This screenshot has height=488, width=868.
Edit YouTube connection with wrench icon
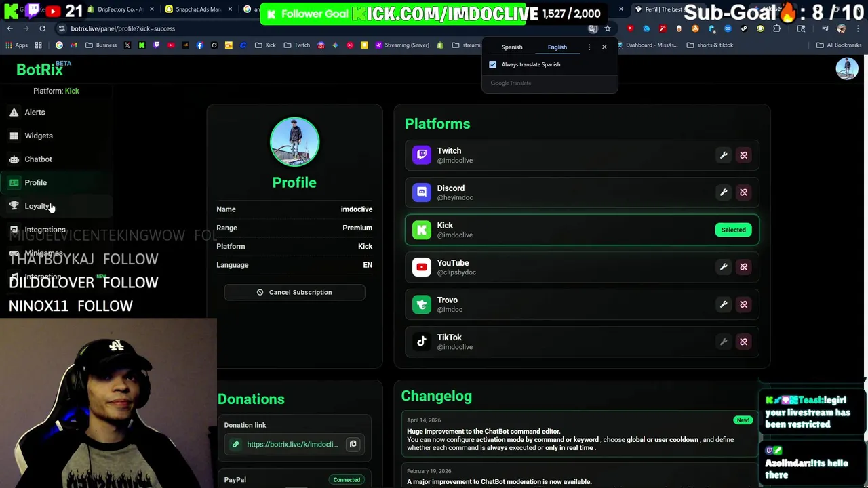click(x=724, y=267)
